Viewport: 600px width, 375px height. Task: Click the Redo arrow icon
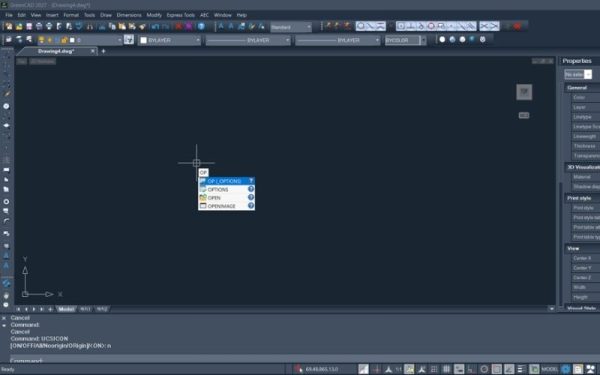[165, 26]
